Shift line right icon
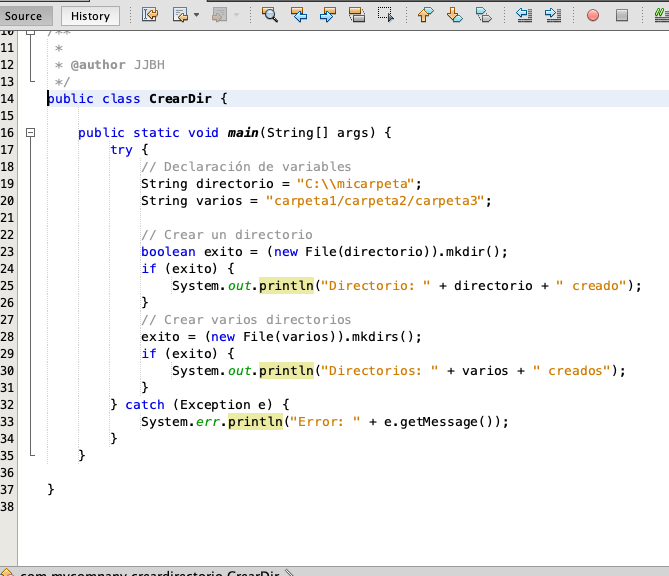This screenshot has height=576, width=669. (553, 15)
